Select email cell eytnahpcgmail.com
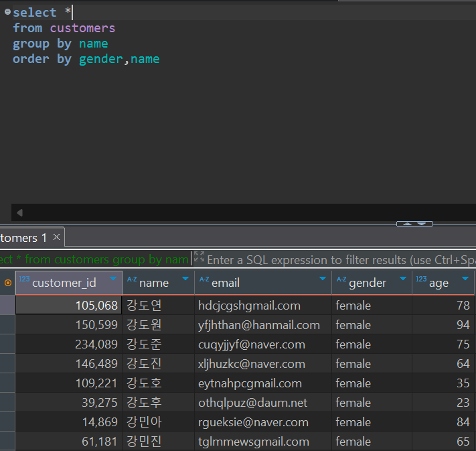 (x=263, y=383)
